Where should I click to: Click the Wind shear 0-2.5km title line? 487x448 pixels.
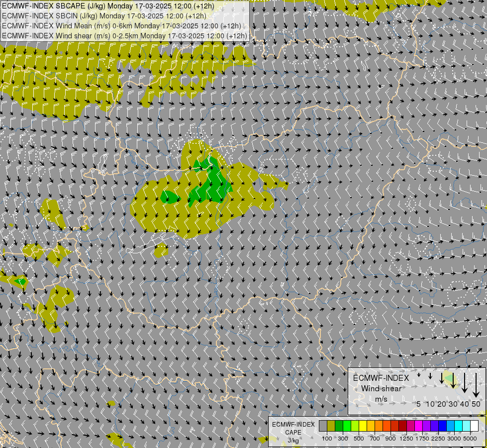124,36
